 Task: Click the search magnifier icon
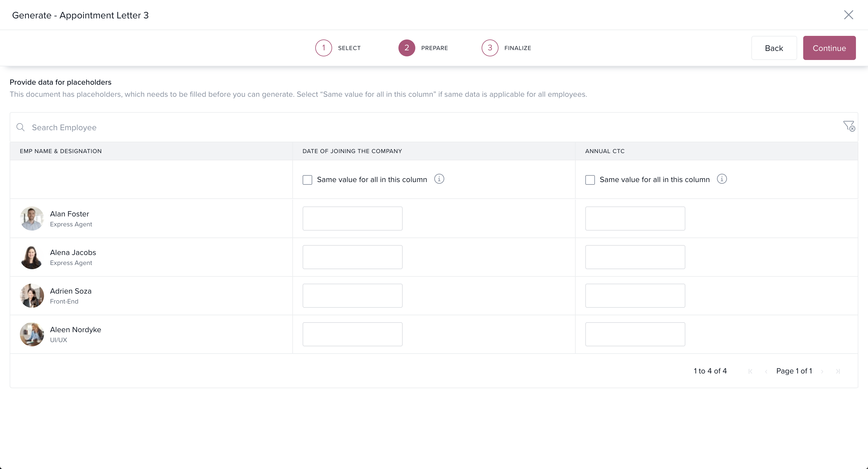click(20, 127)
